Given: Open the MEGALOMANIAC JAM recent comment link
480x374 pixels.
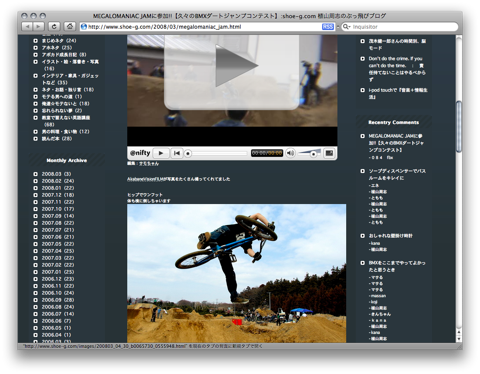Looking at the screenshot, I should click(396, 143).
